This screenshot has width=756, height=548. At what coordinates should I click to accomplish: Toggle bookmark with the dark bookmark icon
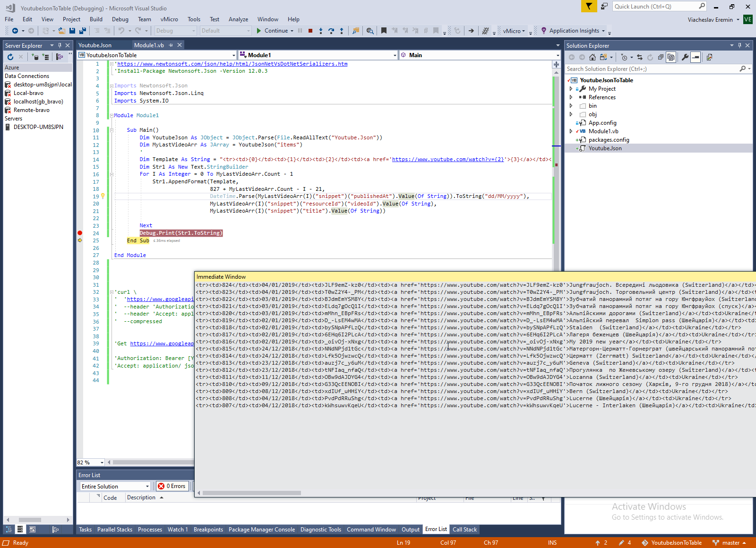tap(384, 31)
